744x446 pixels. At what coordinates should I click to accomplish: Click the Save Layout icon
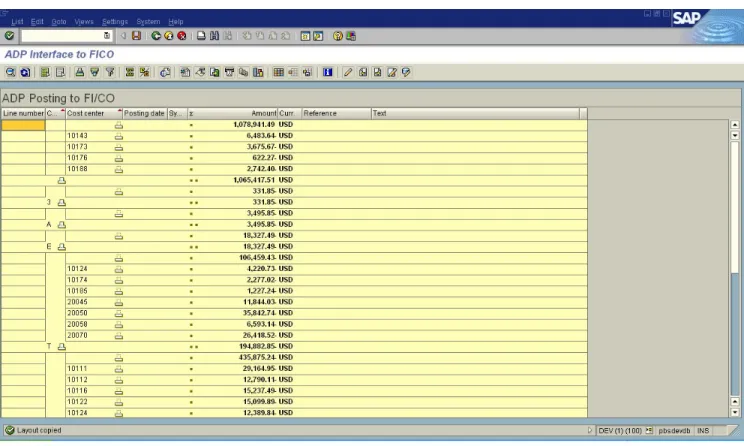[x=307, y=72]
